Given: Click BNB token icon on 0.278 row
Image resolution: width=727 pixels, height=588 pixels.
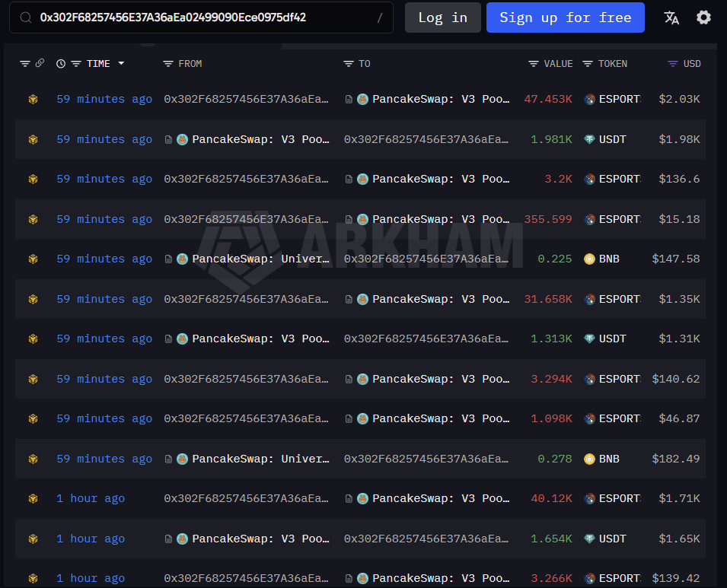Looking at the screenshot, I should pos(589,459).
